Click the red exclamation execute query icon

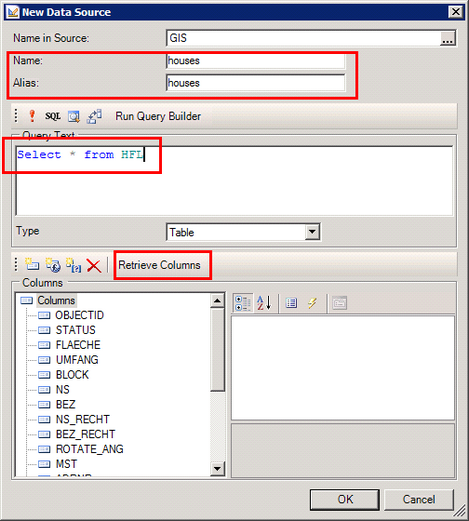coord(32,116)
